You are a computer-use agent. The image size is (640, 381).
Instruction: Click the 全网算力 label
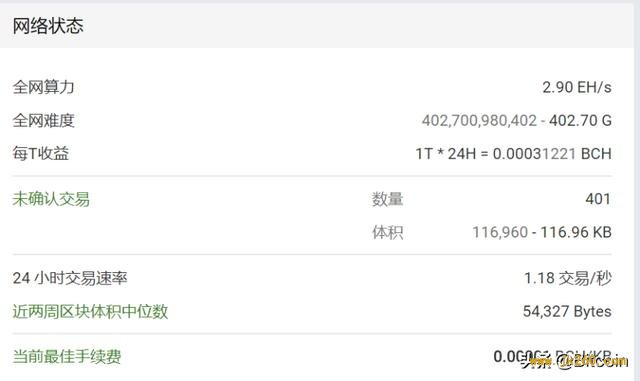(x=43, y=87)
